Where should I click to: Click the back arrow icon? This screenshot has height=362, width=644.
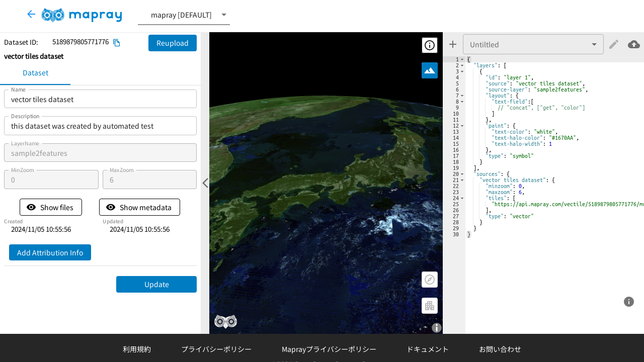coord(31,14)
